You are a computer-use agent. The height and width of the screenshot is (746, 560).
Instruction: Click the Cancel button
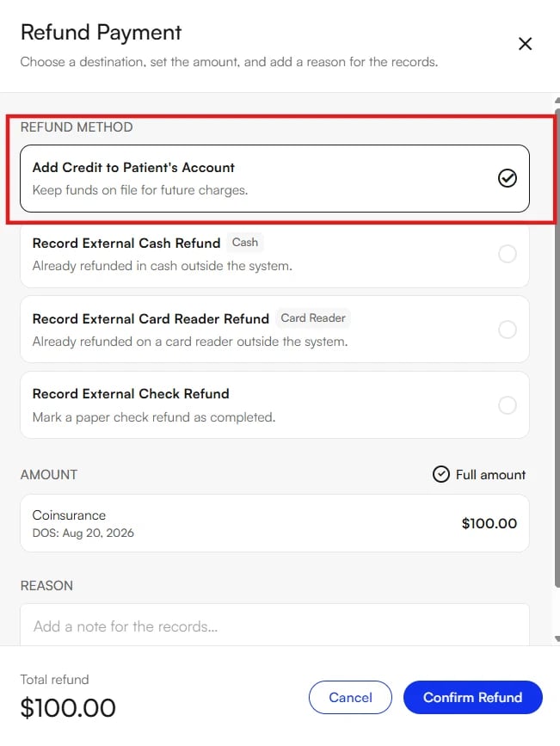click(x=350, y=698)
